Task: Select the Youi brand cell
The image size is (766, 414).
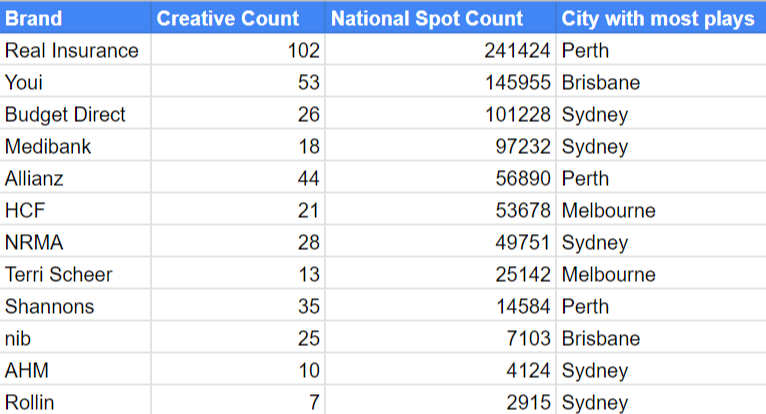Action: pyautogui.click(x=75, y=81)
